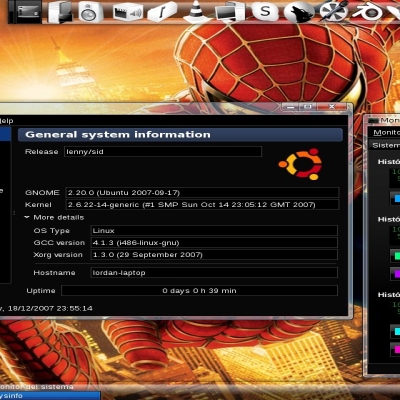Launch the white computer tower dock icon
The height and width of the screenshot is (400, 400).
tap(60, 12)
